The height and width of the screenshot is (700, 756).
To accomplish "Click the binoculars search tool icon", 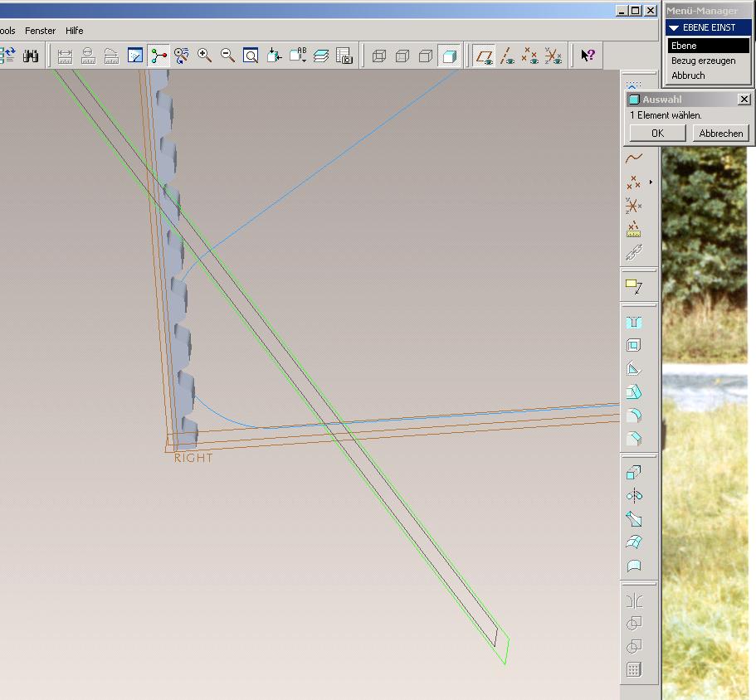I will coord(31,56).
